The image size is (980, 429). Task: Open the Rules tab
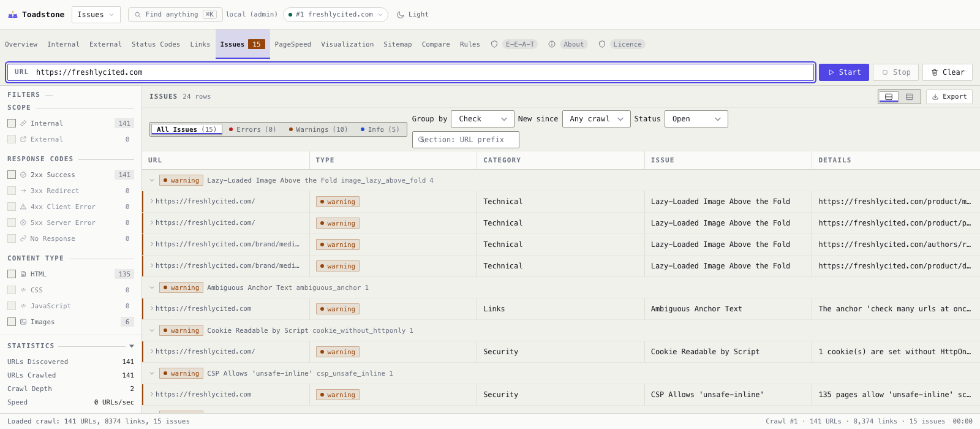[x=470, y=44]
